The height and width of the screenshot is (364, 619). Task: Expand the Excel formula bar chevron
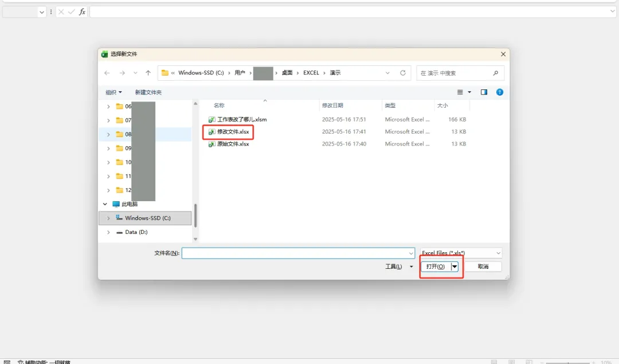coord(612,12)
